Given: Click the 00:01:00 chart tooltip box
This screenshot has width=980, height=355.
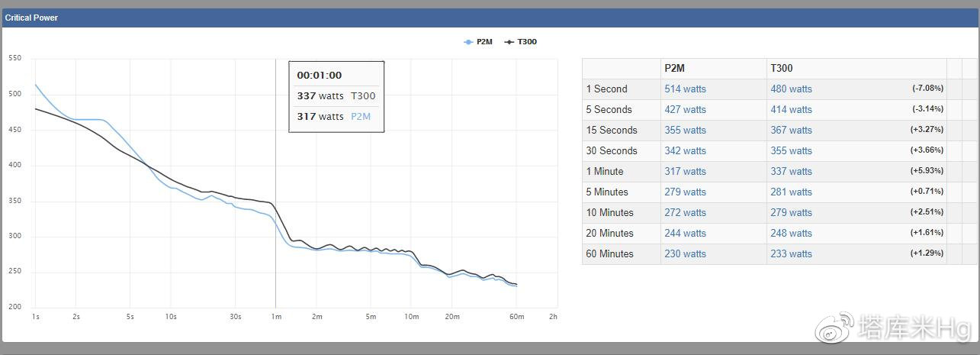Looking at the screenshot, I should (x=336, y=96).
